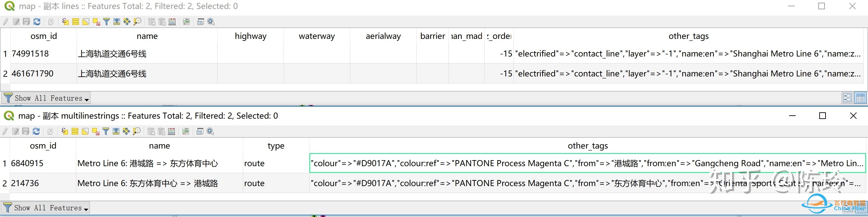This screenshot has width=868, height=217.
Task: Select the other_tags cell for osm_id 6840915
Action: (x=587, y=163)
